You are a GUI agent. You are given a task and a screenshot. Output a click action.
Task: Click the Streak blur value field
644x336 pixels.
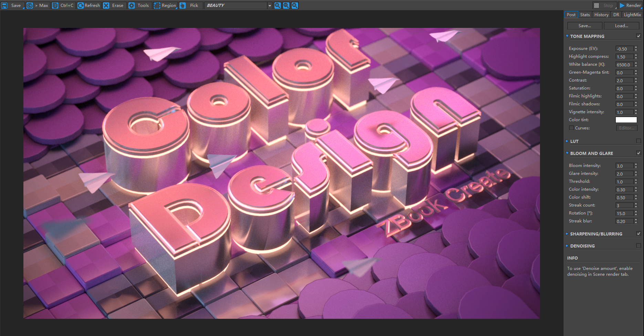624,221
